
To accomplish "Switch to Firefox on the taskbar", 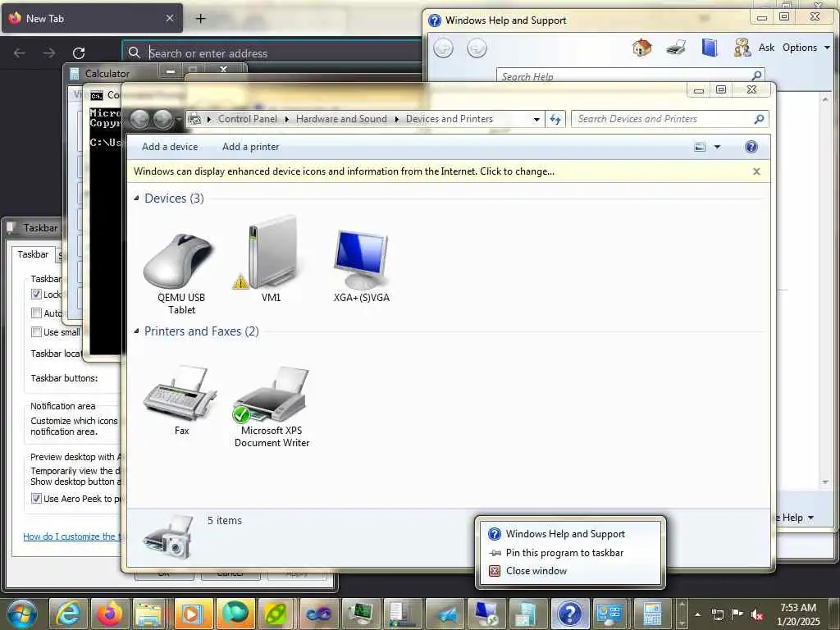I will [110, 614].
